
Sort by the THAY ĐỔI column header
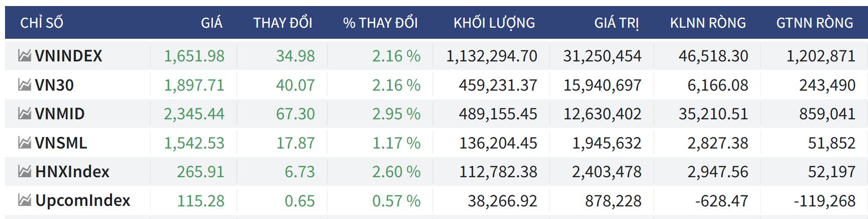(282, 23)
